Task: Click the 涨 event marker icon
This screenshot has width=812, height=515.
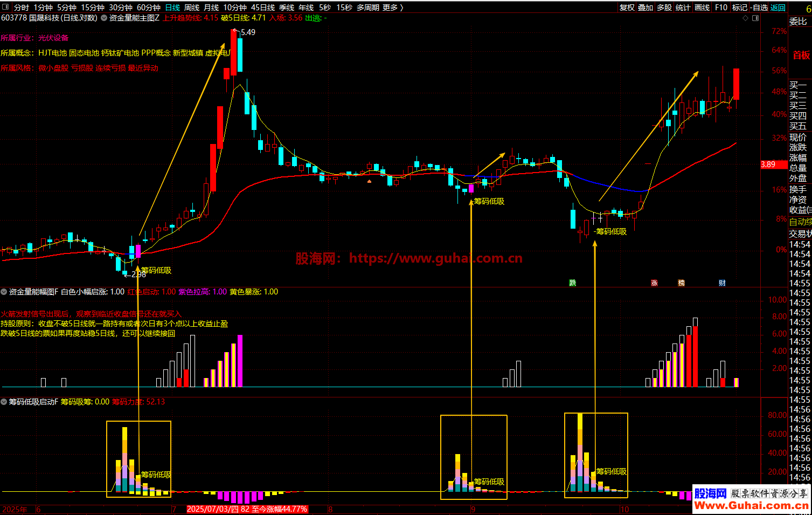Action: point(654,283)
